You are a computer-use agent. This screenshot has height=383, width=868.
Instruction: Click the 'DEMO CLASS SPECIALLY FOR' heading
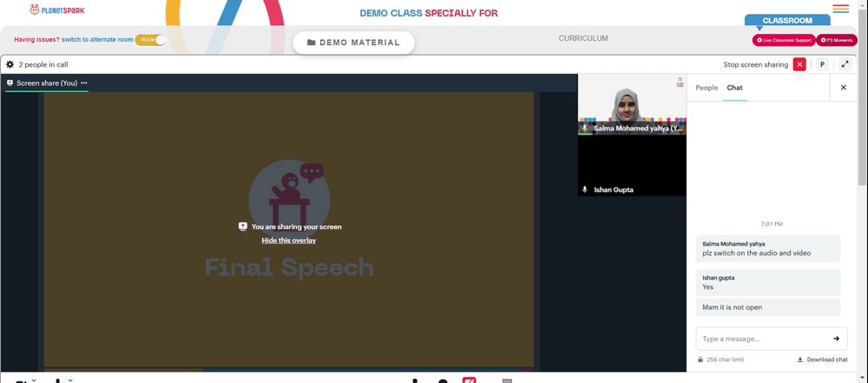click(429, 13)
